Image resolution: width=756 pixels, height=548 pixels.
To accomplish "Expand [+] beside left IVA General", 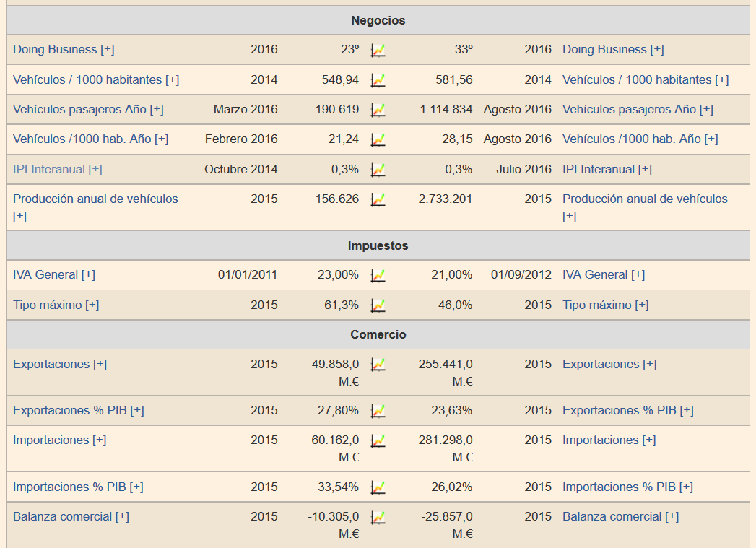I will click(x=88, y=275).
